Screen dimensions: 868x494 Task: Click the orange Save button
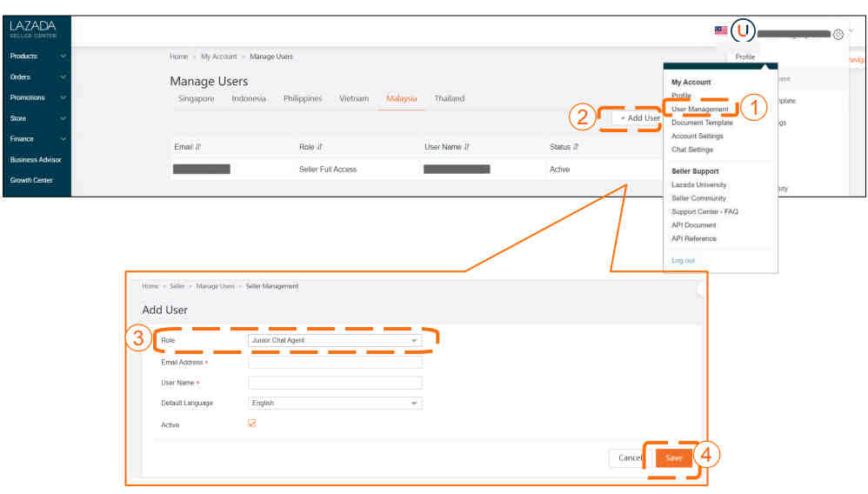pyautogui.click(x=674, y=458)
